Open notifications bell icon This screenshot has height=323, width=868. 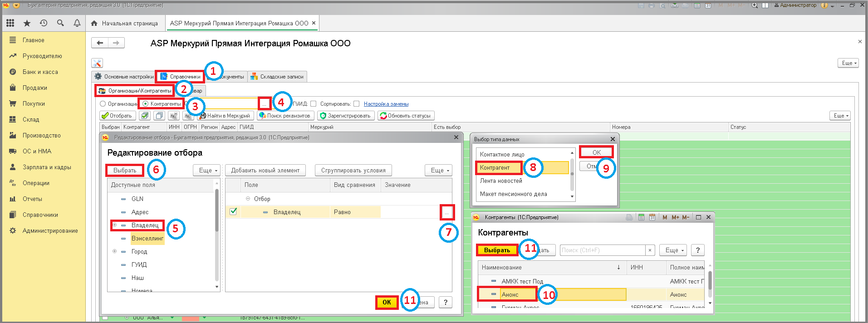pyautogui.click(x=77, y=23)
